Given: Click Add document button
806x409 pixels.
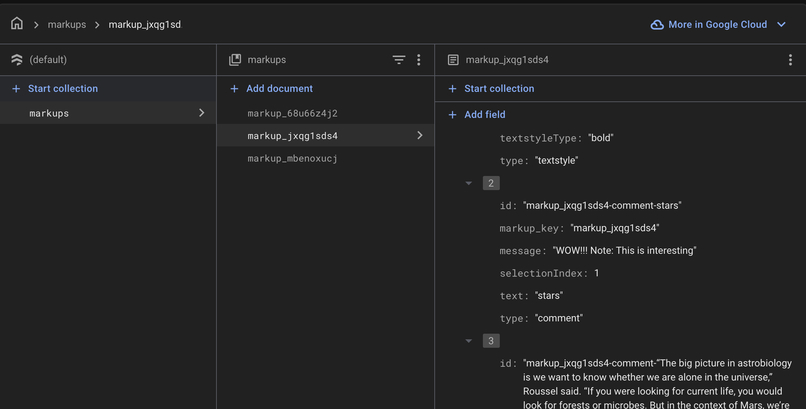Looking at the screenshot, I should tap(279, 88).
